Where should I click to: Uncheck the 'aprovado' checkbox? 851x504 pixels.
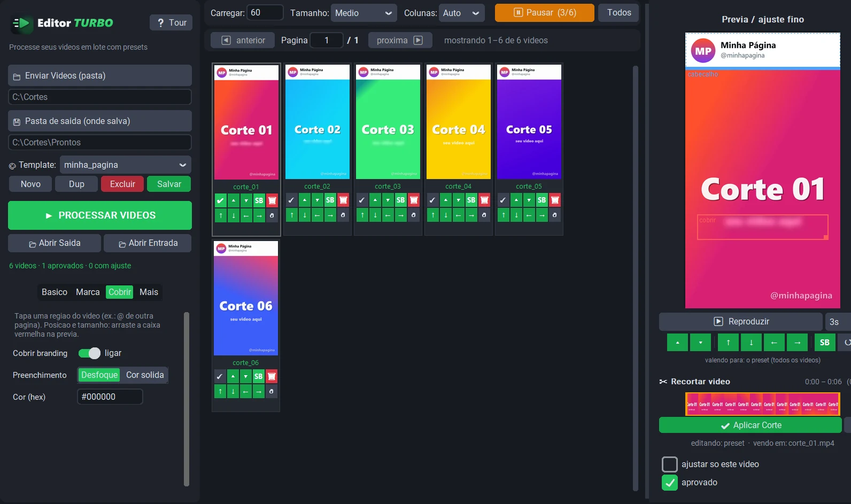click(670, 482)
